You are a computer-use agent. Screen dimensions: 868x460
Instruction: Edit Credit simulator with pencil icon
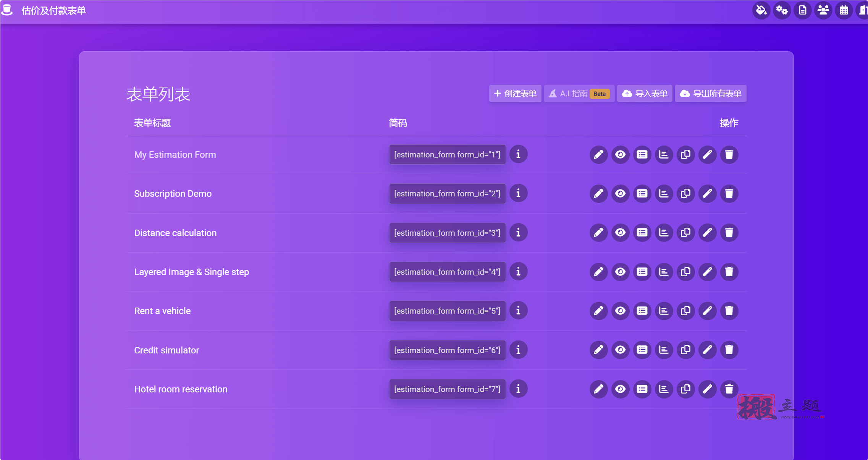point(598,350)
